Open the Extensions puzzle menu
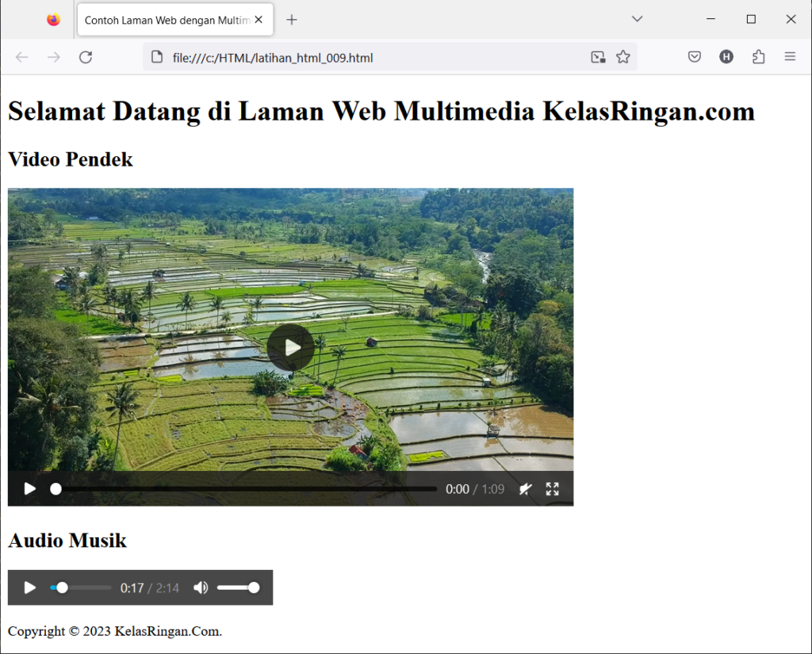812x654 pixels. pos(758,57)
